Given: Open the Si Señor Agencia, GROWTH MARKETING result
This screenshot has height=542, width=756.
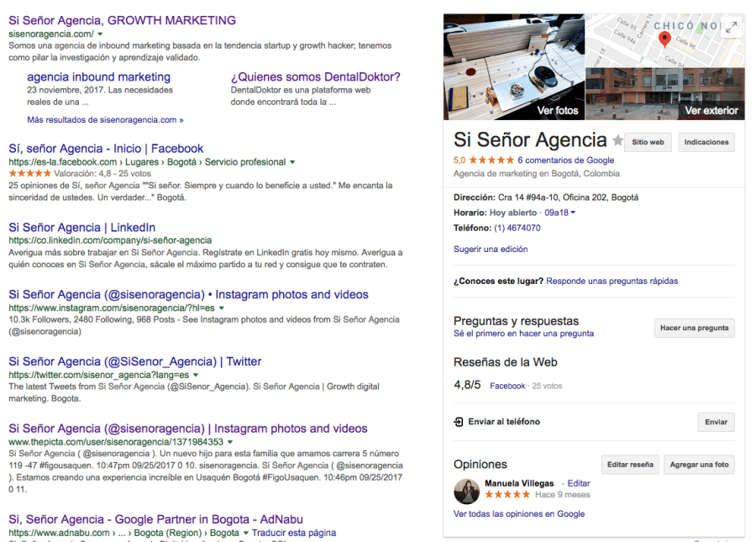Looking at the screenshot, I should [x=122, y=20].
